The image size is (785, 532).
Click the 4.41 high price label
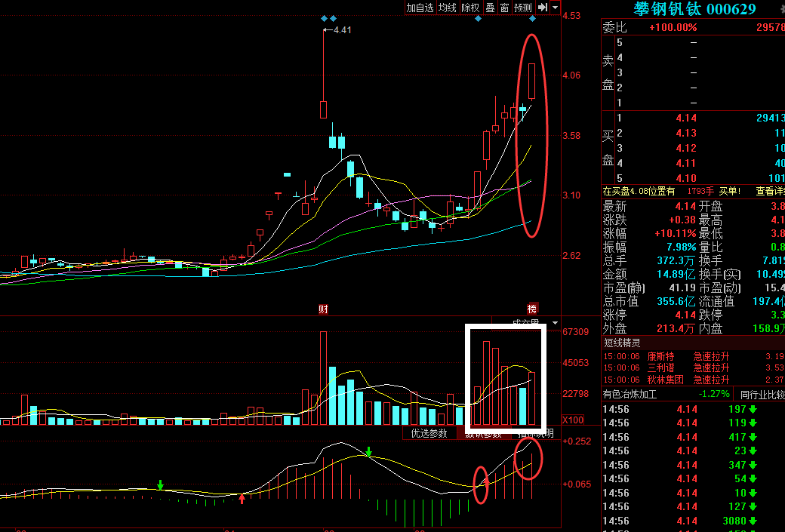341,30
